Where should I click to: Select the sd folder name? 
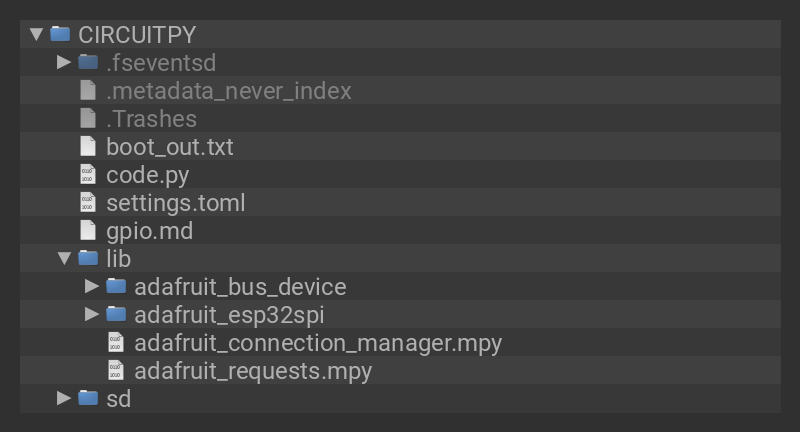tap(118, 399)
